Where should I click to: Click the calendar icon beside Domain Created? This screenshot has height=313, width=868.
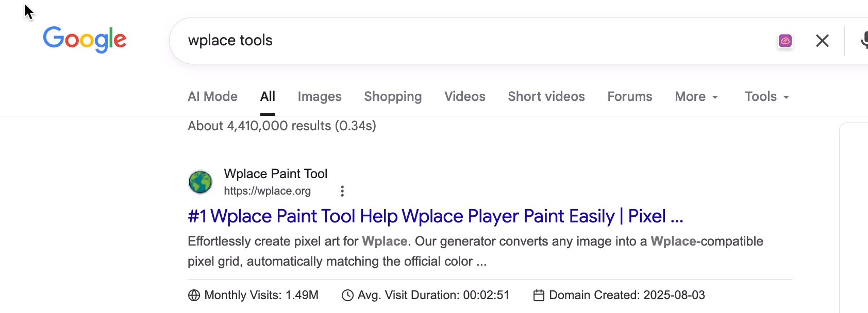pos(539,295)
